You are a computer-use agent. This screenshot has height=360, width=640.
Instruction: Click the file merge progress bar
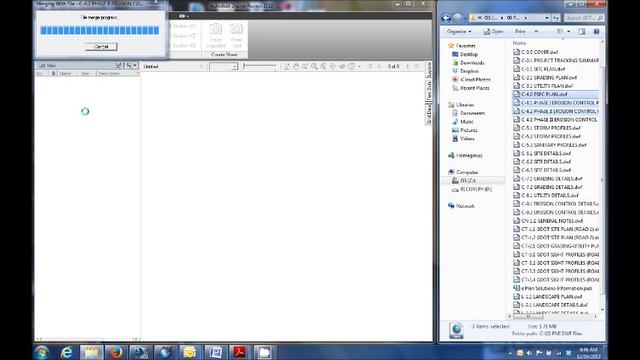[x=100, y=31]
